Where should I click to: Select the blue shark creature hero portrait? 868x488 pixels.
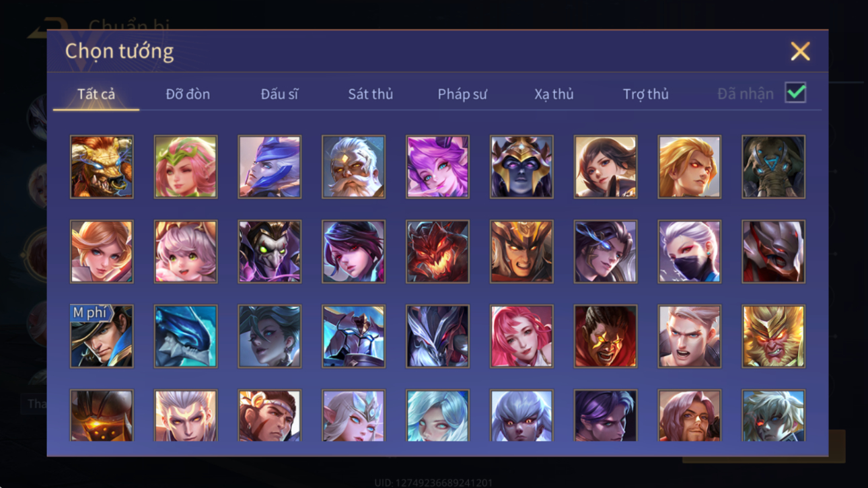click(x=186, y=337)
